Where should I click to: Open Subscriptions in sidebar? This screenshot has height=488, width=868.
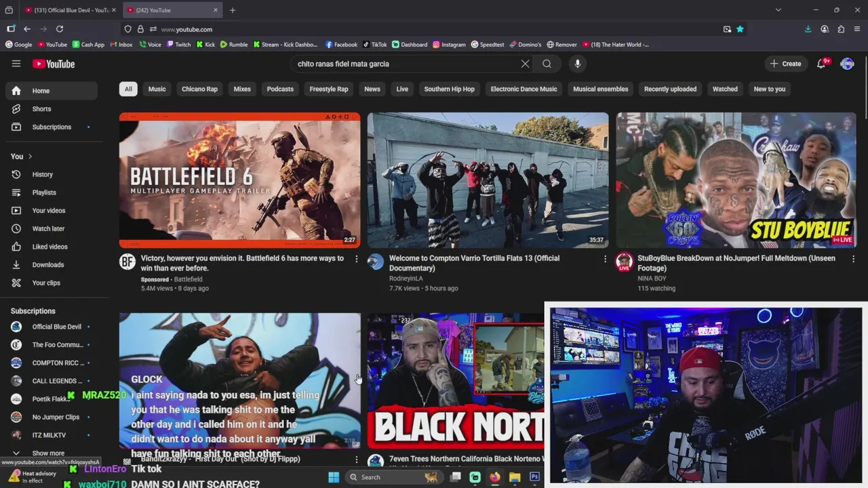pyautogui.click(x=52, y=127)
